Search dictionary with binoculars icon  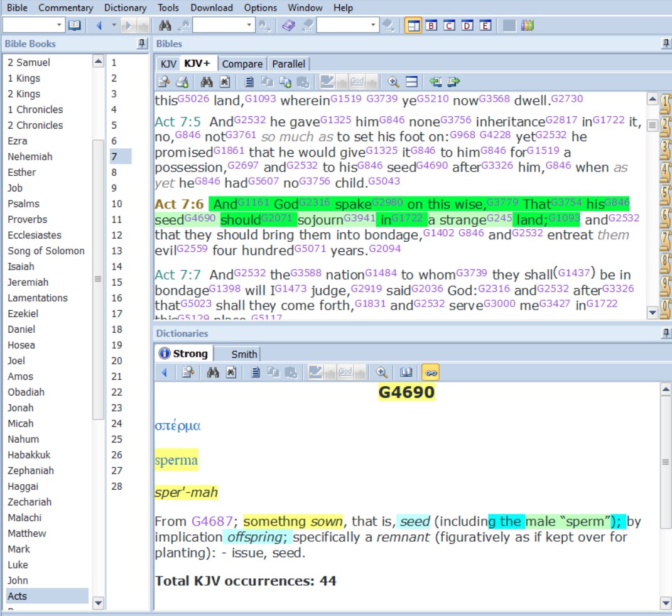tap(213, 372)
